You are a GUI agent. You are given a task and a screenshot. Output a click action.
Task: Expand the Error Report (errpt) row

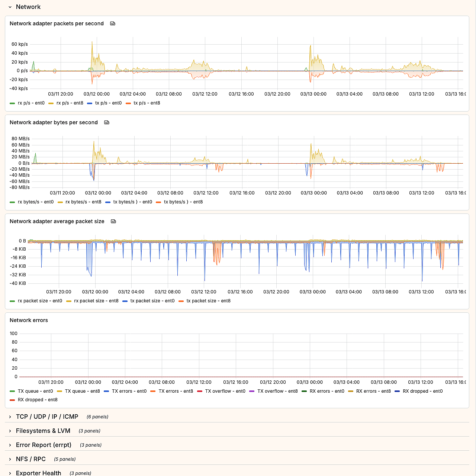tap(10, 445)
